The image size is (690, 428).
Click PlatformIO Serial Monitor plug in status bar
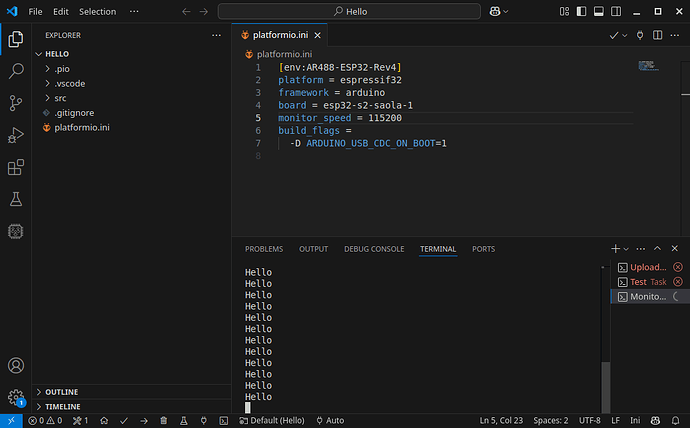point(204,421)
